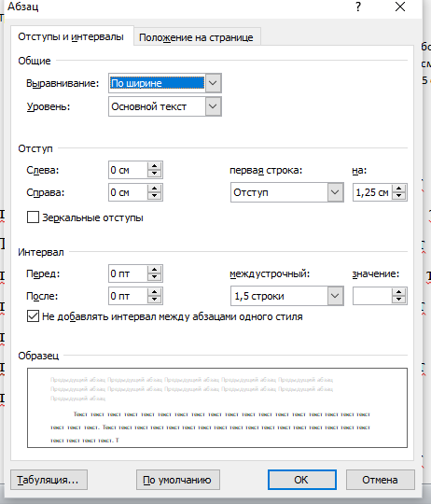Screen dimensions: 431x504
Task: Increase the Справа indent value
Action: pyautogui.click(x=155, y=189)
